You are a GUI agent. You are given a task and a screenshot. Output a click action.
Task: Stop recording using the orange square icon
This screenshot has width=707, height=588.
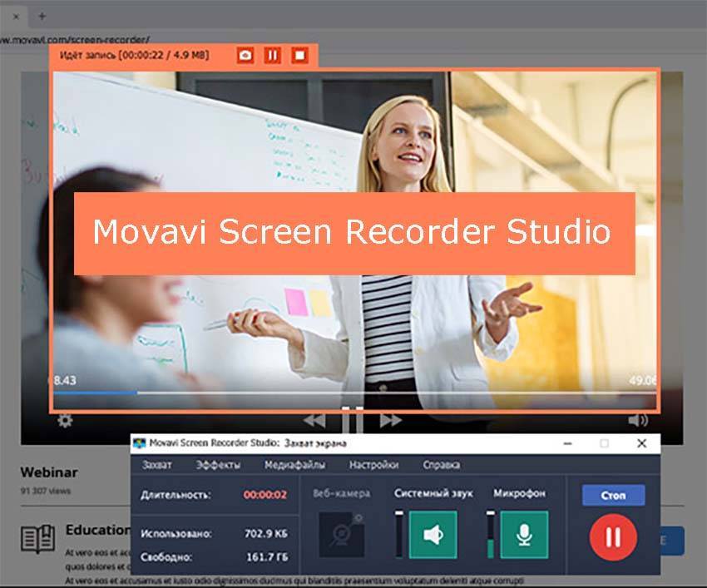(x=299, y=56)
